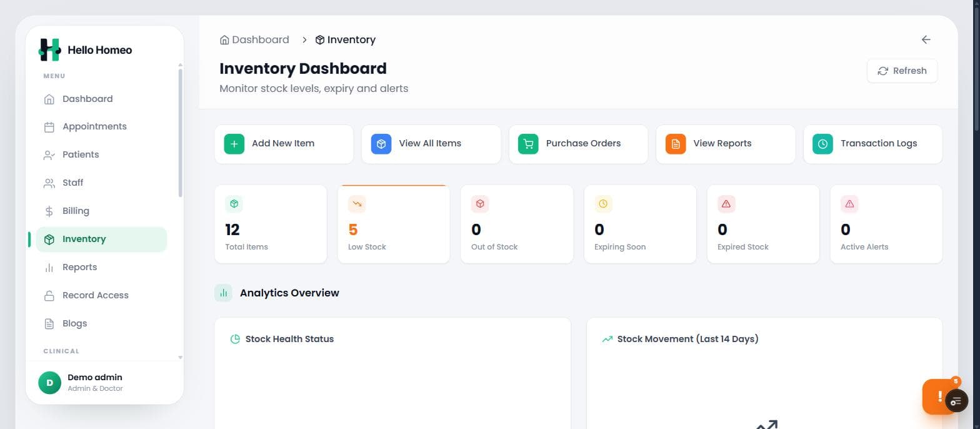Screen dimensions: 980x429
Task: Click the breadcrumb Dashboard home icon
Action: tap(224, 40)
